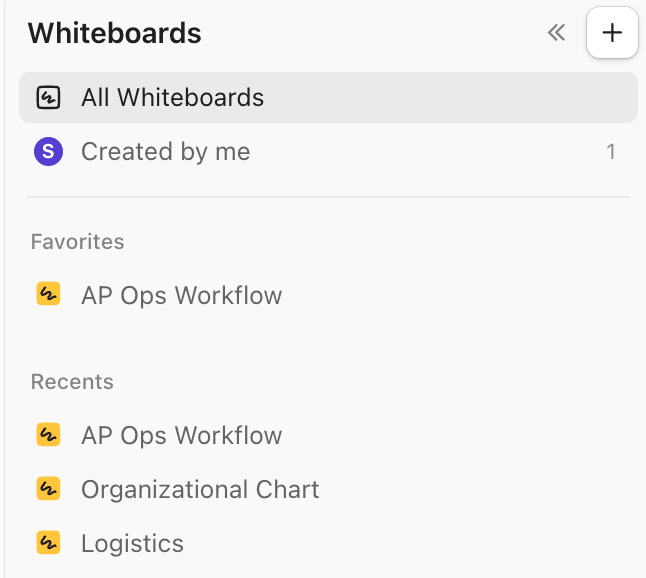Collapse the Favorites section header
The width and height of the screenshot is (646, 578).
77,242
